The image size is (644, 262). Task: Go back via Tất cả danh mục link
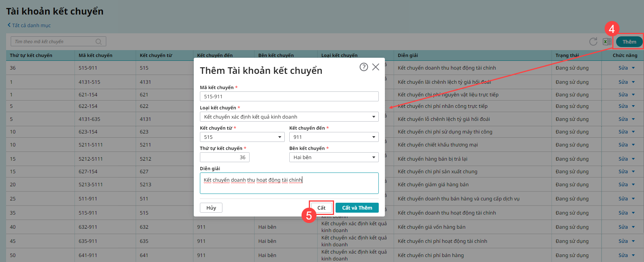click(29, 25)
